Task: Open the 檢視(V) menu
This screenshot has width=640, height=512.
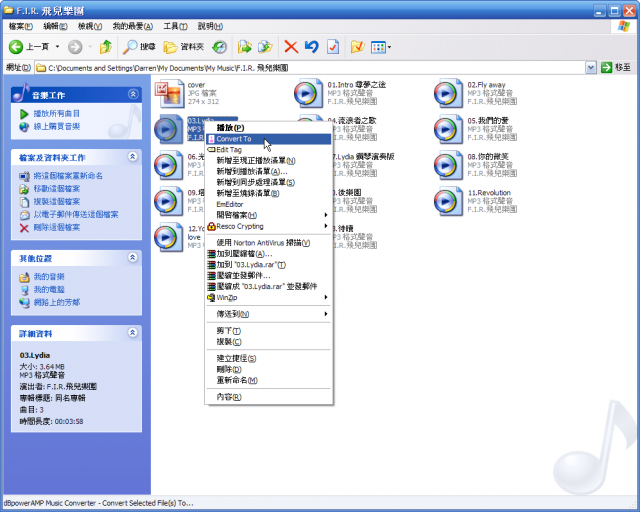Action: point(90,26)
